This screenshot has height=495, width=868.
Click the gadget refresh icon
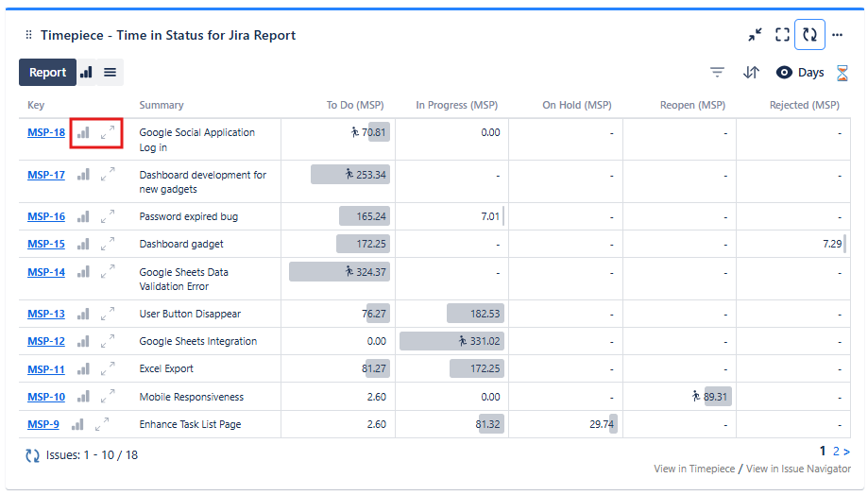809,35
